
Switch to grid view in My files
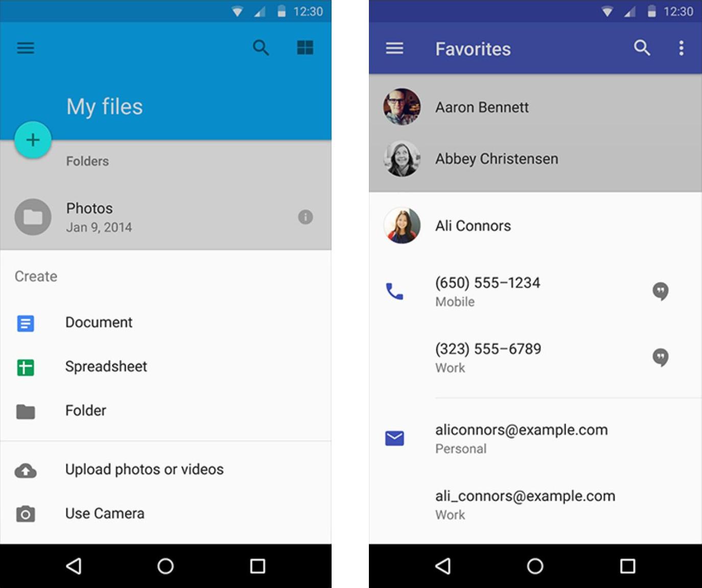pos(305,48)
